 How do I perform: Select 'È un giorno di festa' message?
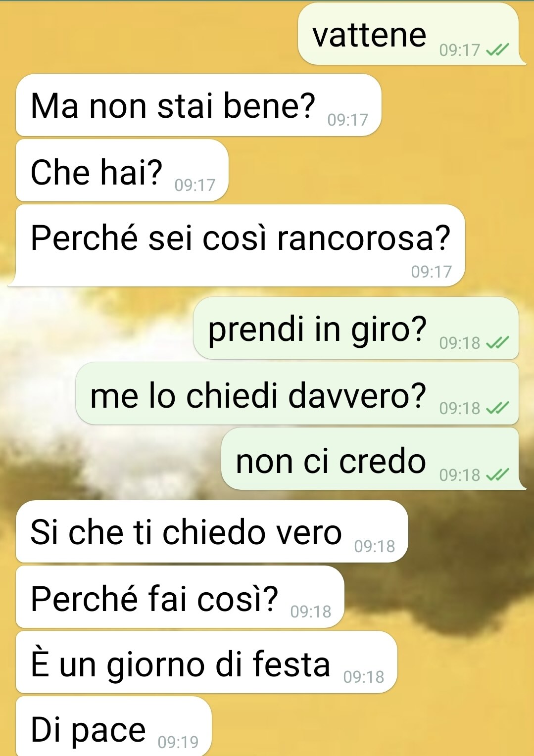206,662
